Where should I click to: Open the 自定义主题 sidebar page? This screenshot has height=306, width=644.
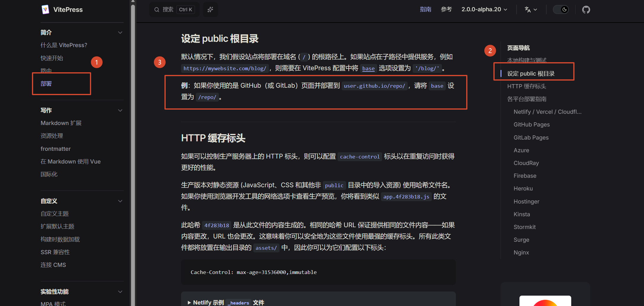click(x=55, y=214)
